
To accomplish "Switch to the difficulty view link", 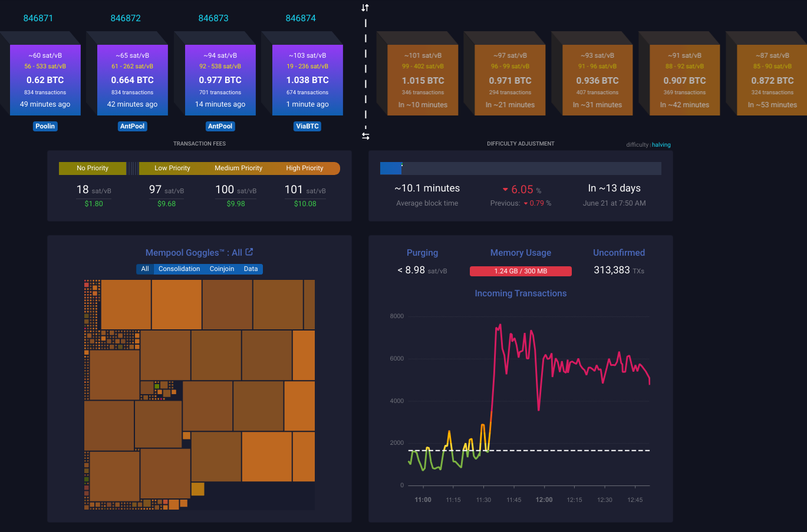I will 637,145.
